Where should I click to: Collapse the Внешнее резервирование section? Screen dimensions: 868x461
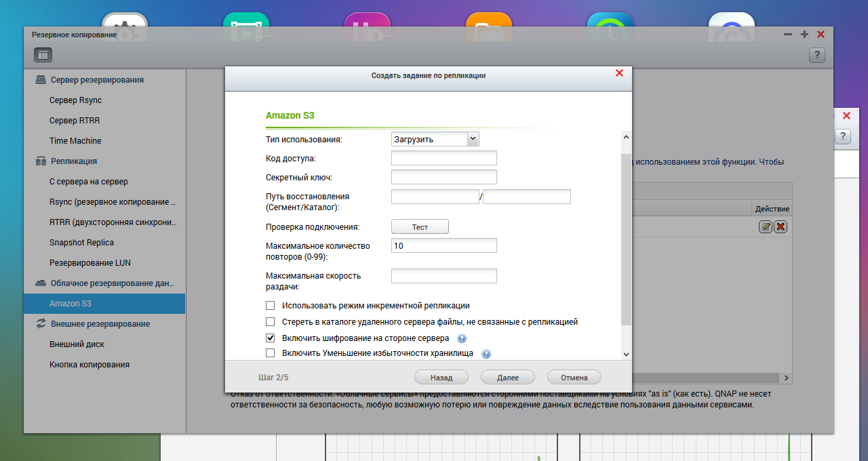point(100,323)
